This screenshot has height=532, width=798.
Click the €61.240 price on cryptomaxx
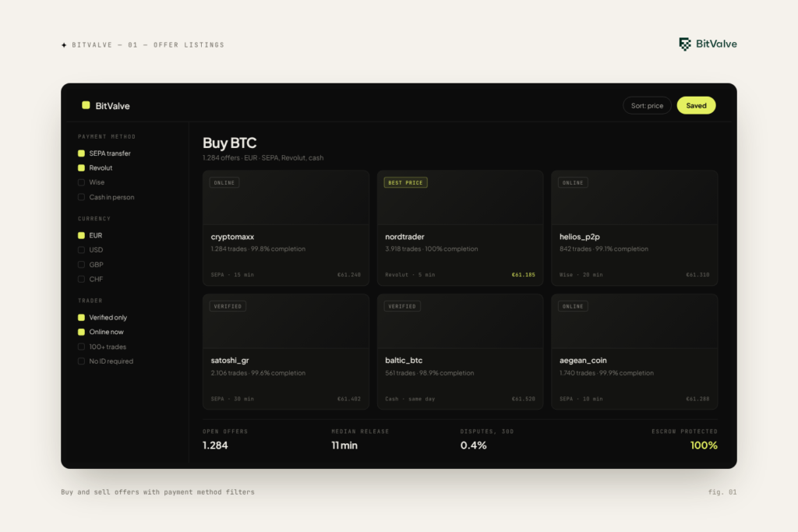coord(349,275)
